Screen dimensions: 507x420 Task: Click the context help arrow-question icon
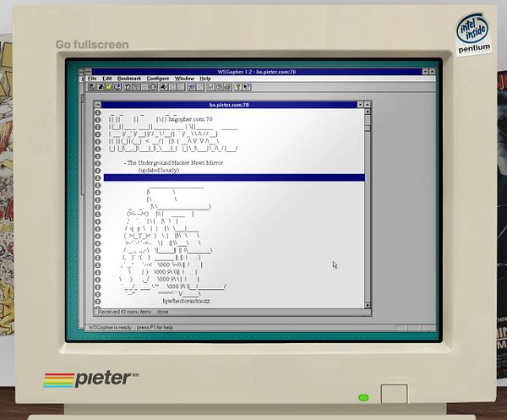(247, 87)
